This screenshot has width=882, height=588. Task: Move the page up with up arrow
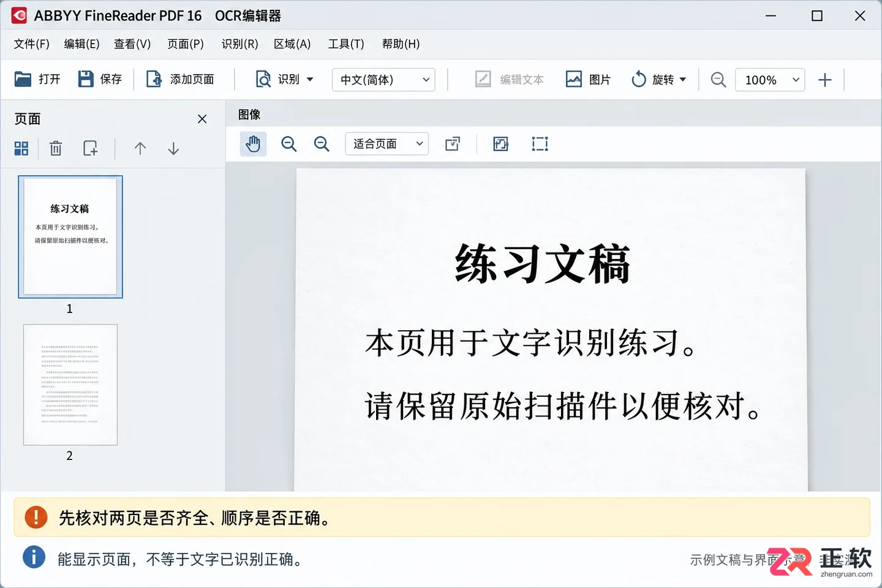pos(140,148)
